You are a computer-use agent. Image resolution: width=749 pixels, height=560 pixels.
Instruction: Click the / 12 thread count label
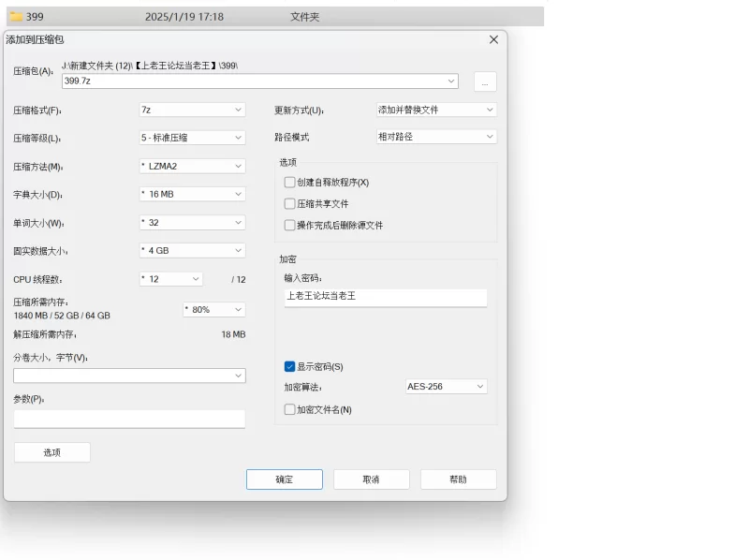pos(239,279)
